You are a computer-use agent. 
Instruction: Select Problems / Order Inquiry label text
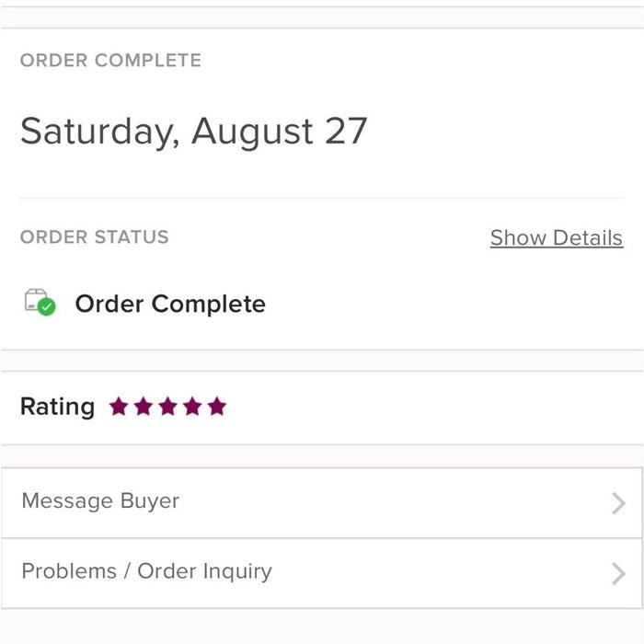[146, 571]
